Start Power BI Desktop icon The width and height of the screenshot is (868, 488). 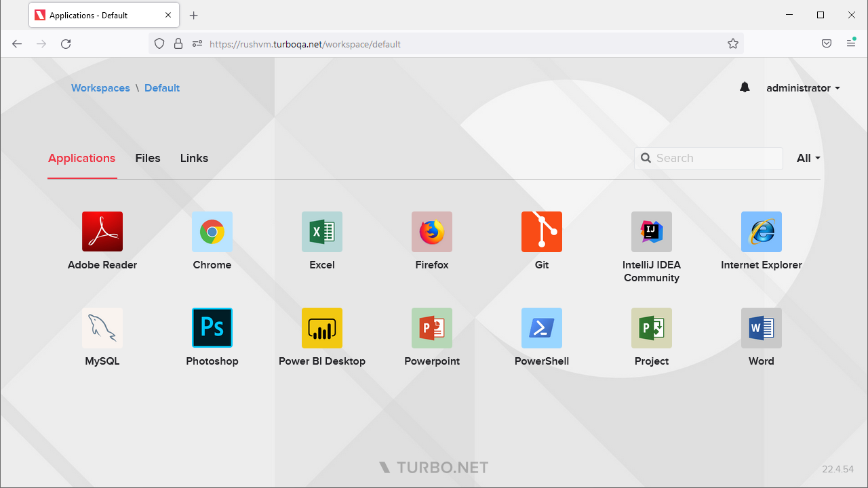322,328
